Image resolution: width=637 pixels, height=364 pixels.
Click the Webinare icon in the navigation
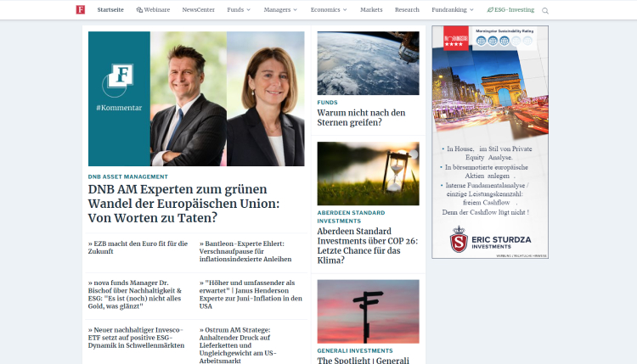pos(139,9)
